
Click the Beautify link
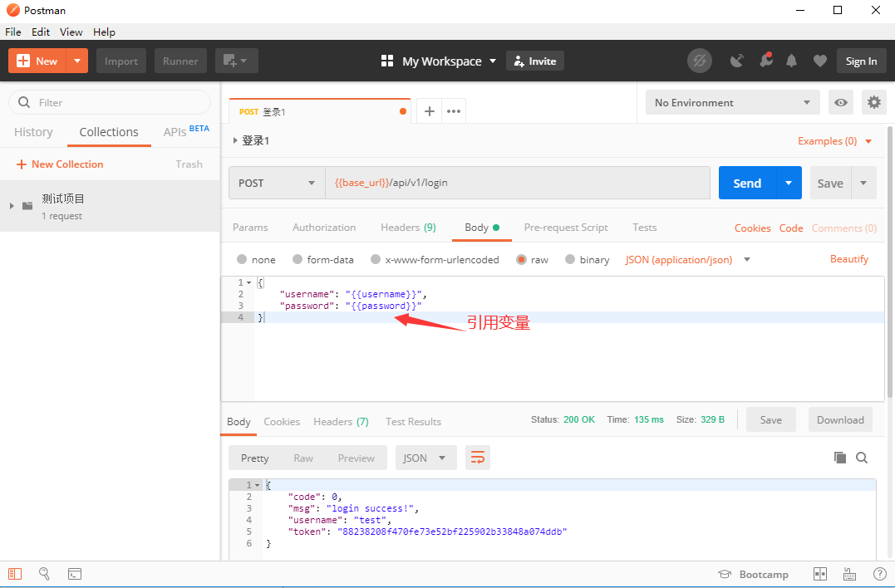[x=848, y=259]
